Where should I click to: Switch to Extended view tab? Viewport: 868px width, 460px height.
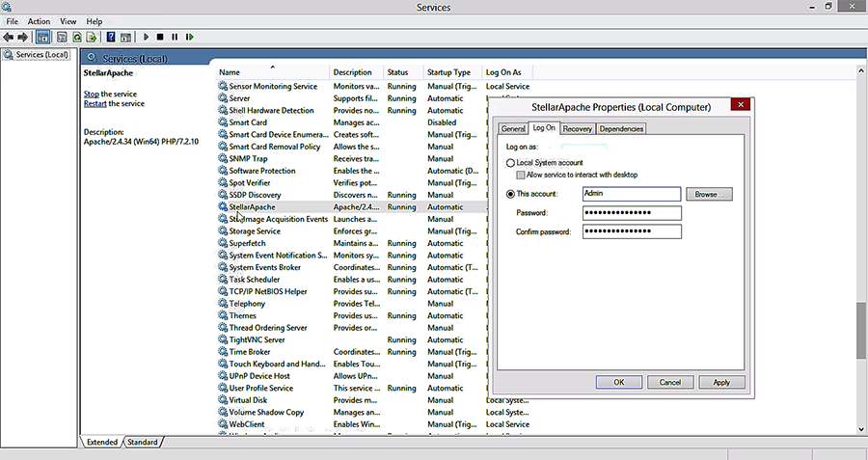[102, 442]
